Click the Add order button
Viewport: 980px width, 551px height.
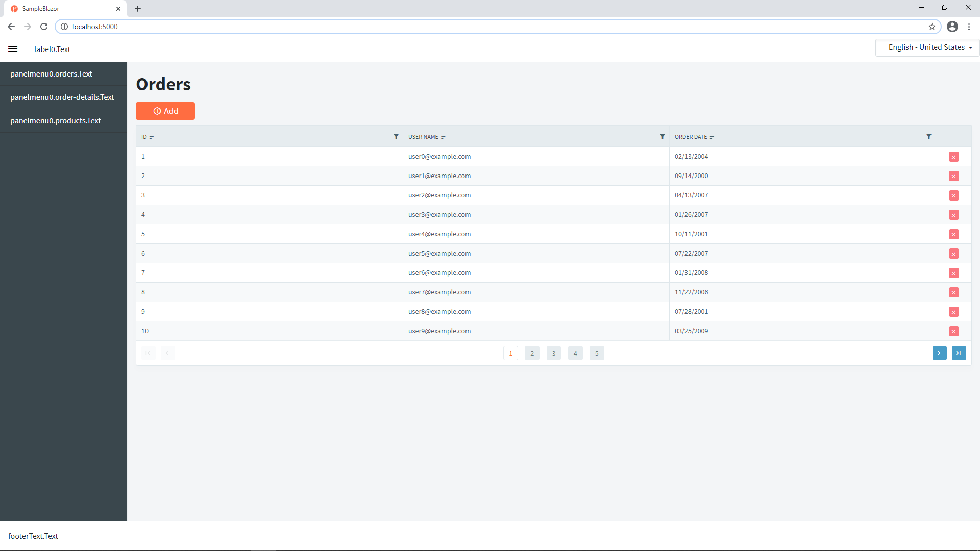point(165,111)
